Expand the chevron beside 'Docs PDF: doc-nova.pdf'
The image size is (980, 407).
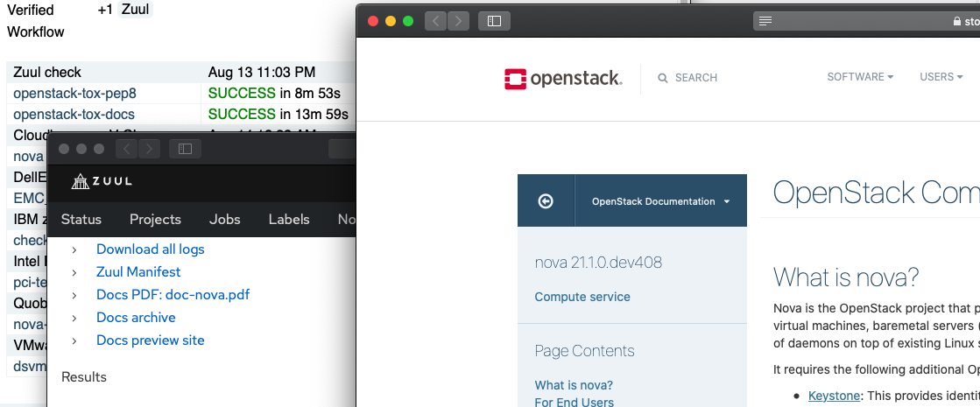coord(74,295)
